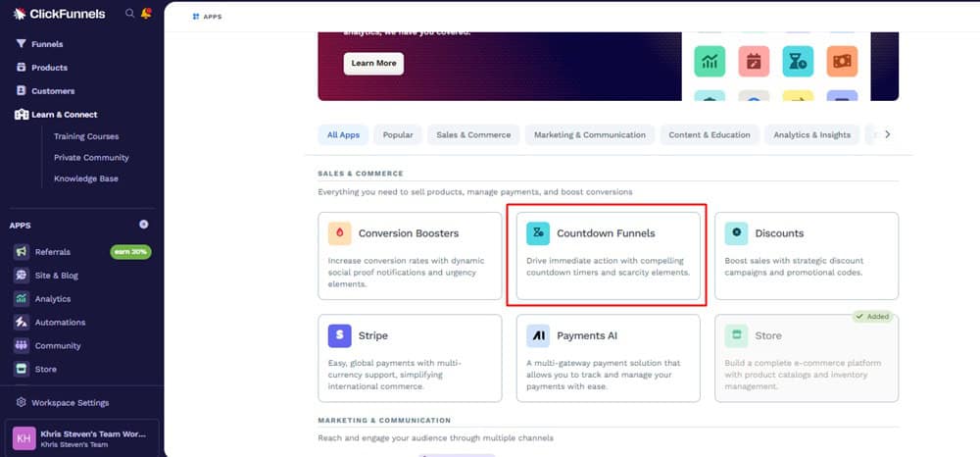Click the Community label in sidebar
Viewport: 980px width, 457px height.
click(58, 346)
